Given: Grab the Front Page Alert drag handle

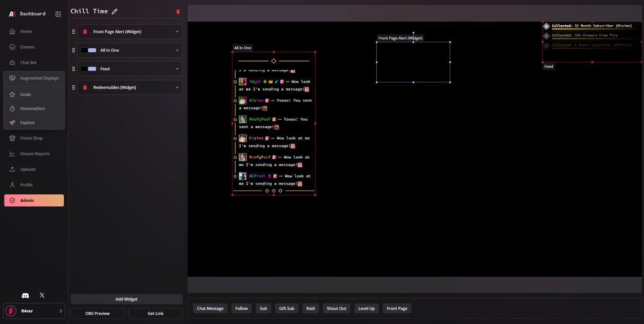Looking at the screenshot, I should click(x=74, y=32).
